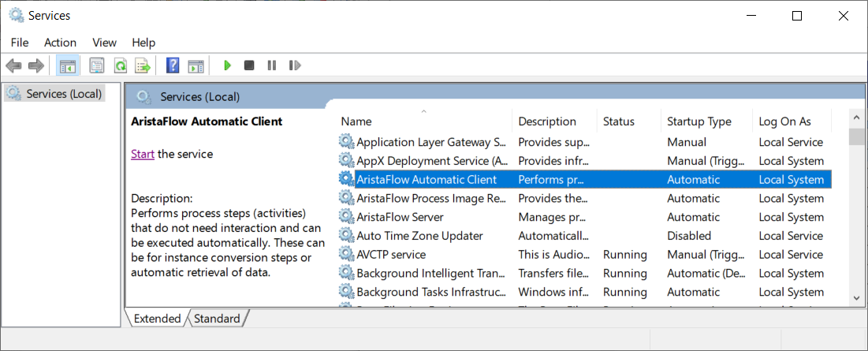Toggle Show/Hide Action Pane icon
This screenshot has height=351, width=868.
click(196, 66)
